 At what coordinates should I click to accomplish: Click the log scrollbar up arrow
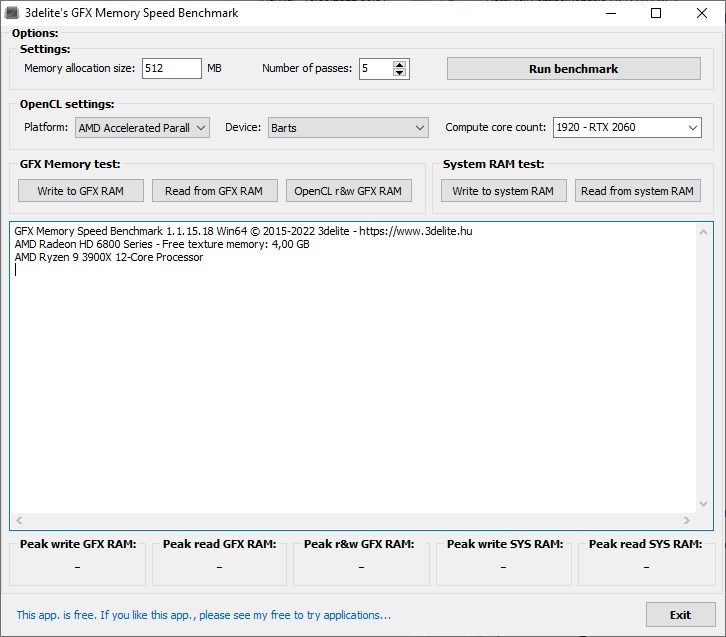[x=703, y=232]
